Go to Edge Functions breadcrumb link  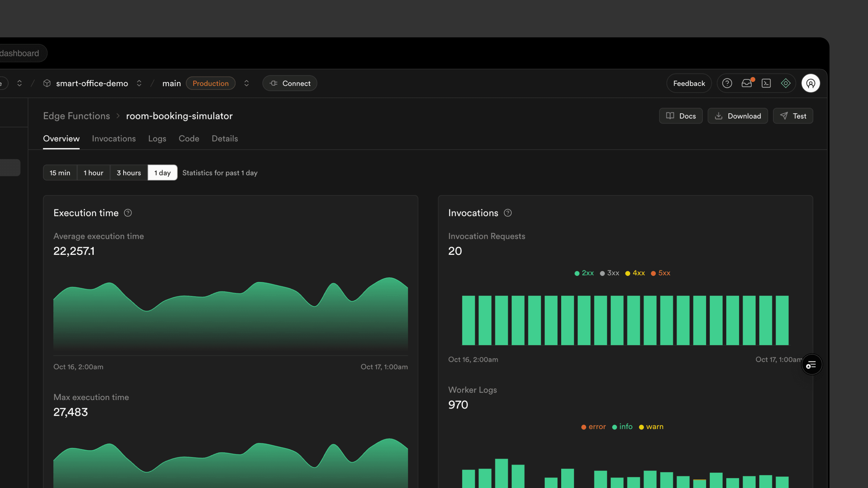point(77,116)
